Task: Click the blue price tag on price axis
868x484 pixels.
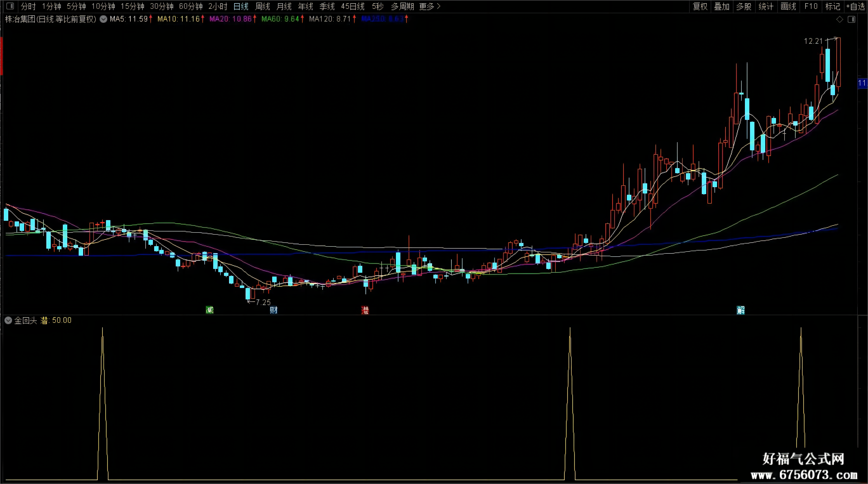Action: click(x=862, y=83)
